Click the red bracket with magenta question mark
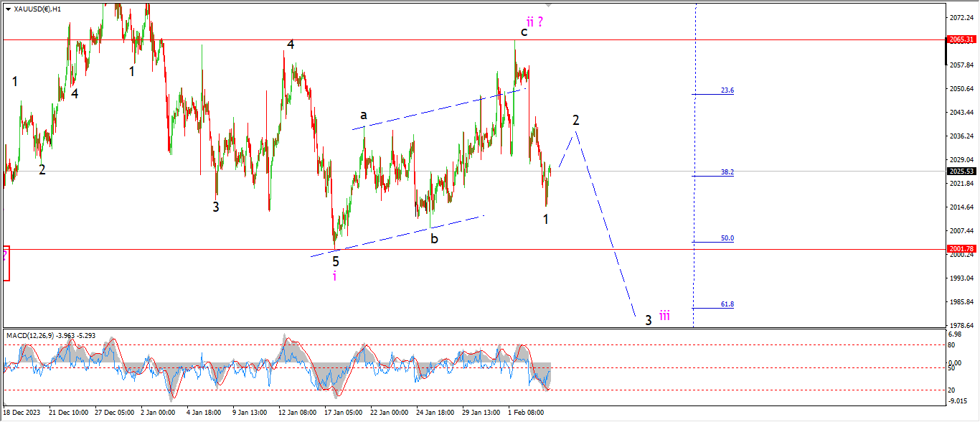This screenshot has height=422, width=980. (6, 263)
